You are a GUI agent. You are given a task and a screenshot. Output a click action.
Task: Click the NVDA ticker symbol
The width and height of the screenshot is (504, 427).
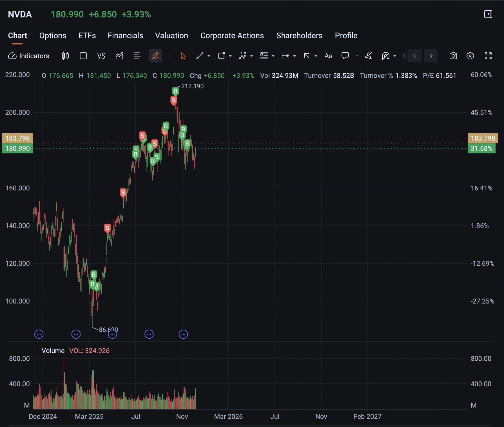(x=20, y=14)
